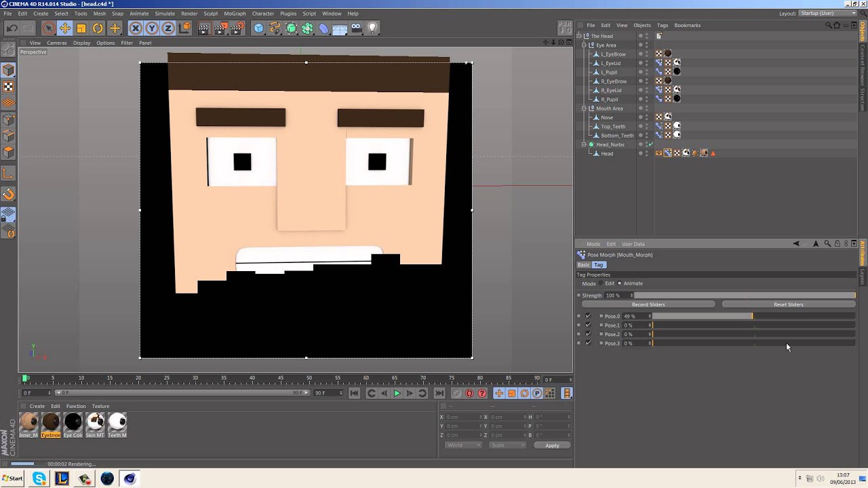
Task: Select the L_Pupil object row
Action: click(x=609, y=72)
